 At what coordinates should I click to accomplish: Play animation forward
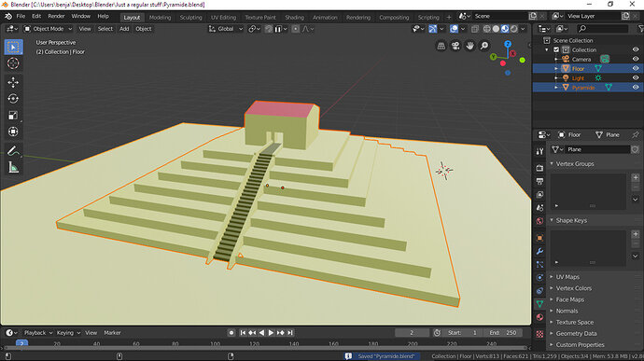point(271,333)
